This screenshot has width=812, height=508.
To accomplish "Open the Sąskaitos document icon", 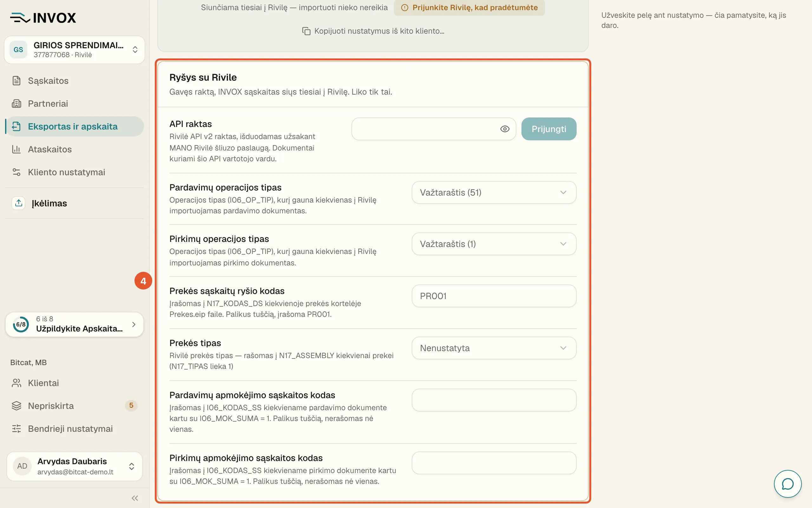I will 16,81.
